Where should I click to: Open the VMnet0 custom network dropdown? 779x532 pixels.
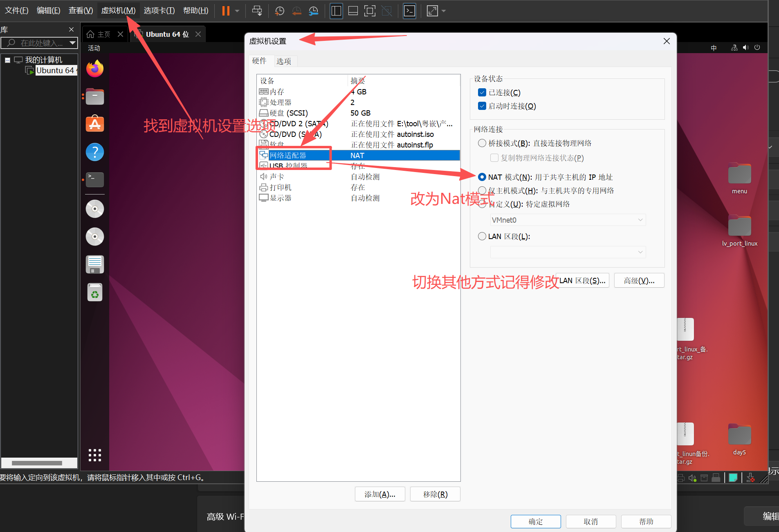coord(568,220)
